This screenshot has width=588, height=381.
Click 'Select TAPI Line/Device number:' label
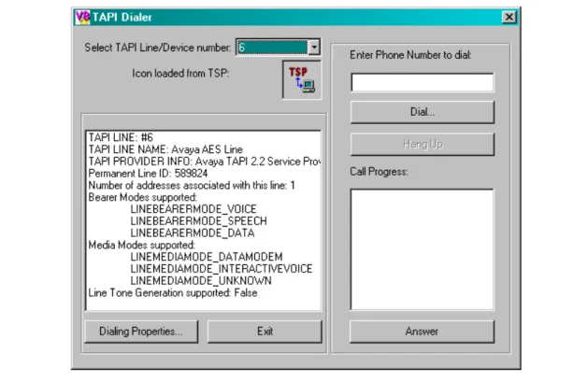click(158, 48)
